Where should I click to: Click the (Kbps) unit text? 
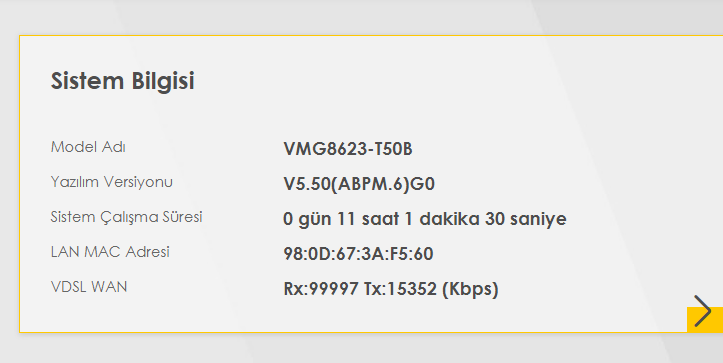[470, 289]
